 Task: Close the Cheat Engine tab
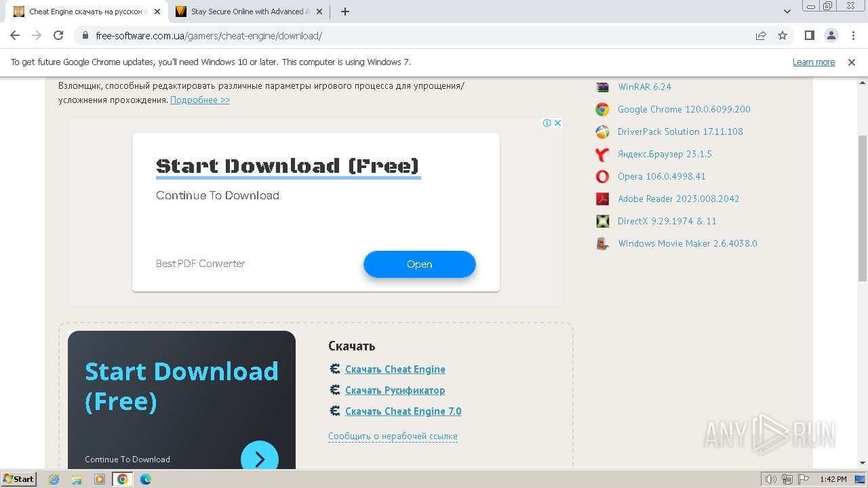157,12
